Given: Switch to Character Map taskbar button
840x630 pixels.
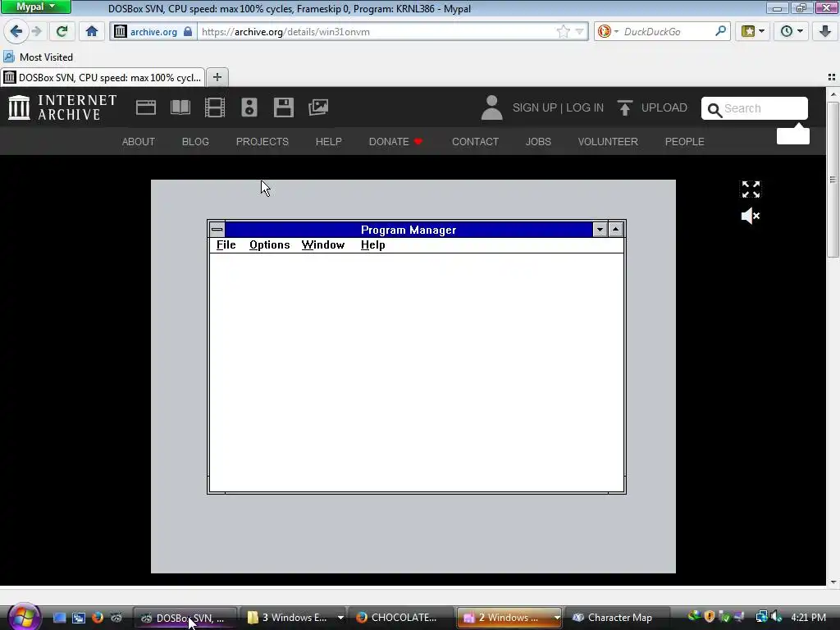Looking at the screenshot, I should 617,618.
